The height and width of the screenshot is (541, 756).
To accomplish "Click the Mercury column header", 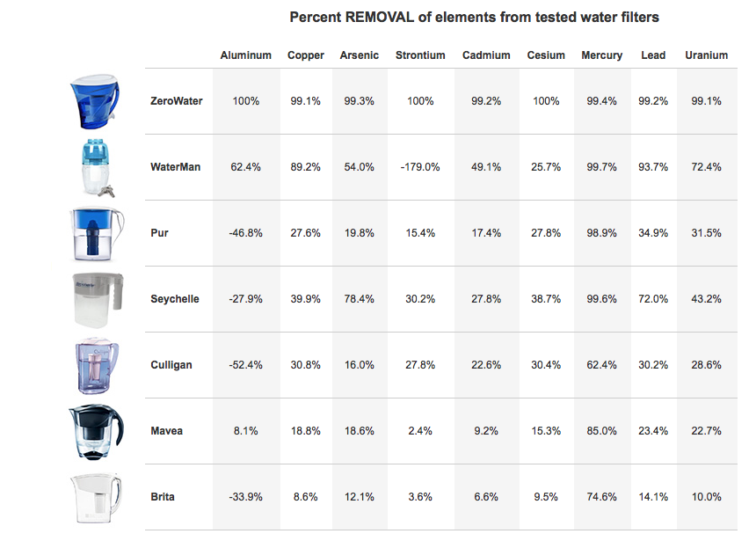I will [601, 55].
